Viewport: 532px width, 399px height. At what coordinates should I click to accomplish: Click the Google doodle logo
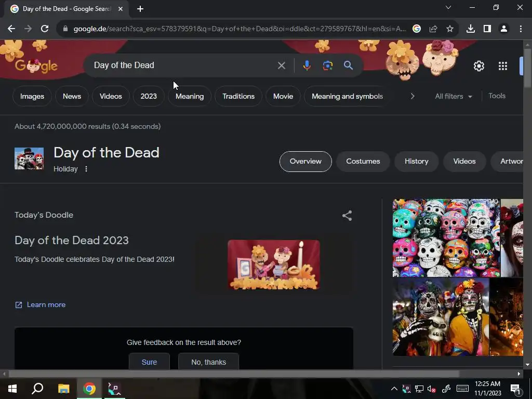click(x=36, y=65)
